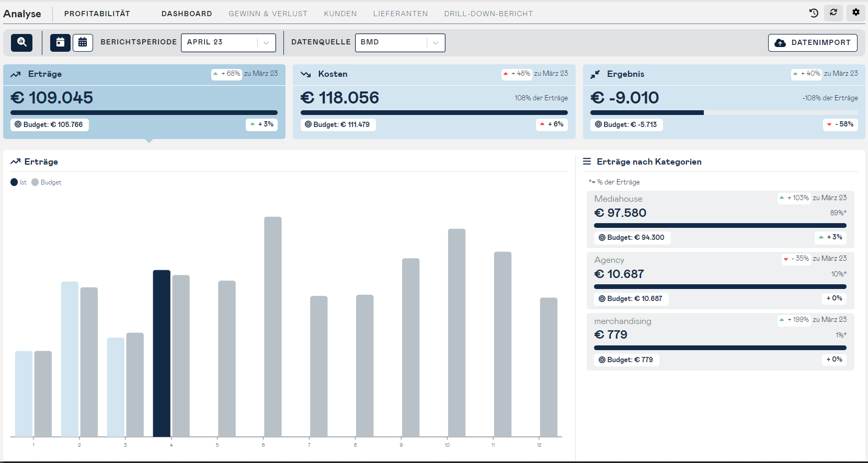Click the € -9.010 value
This screenshot has height=463, width=868.
(625, 98)
